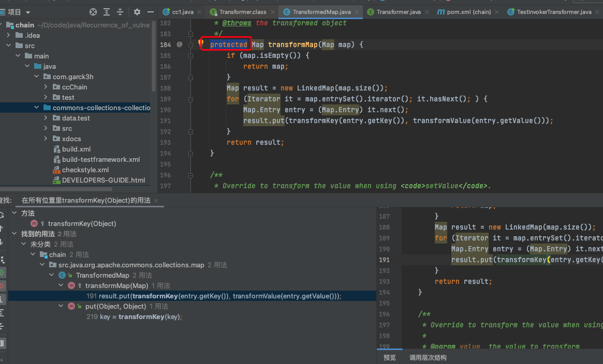
Task: Show more find toolbar actions via the double chevron
Action: pyautogui.click(x=2, y=360)
